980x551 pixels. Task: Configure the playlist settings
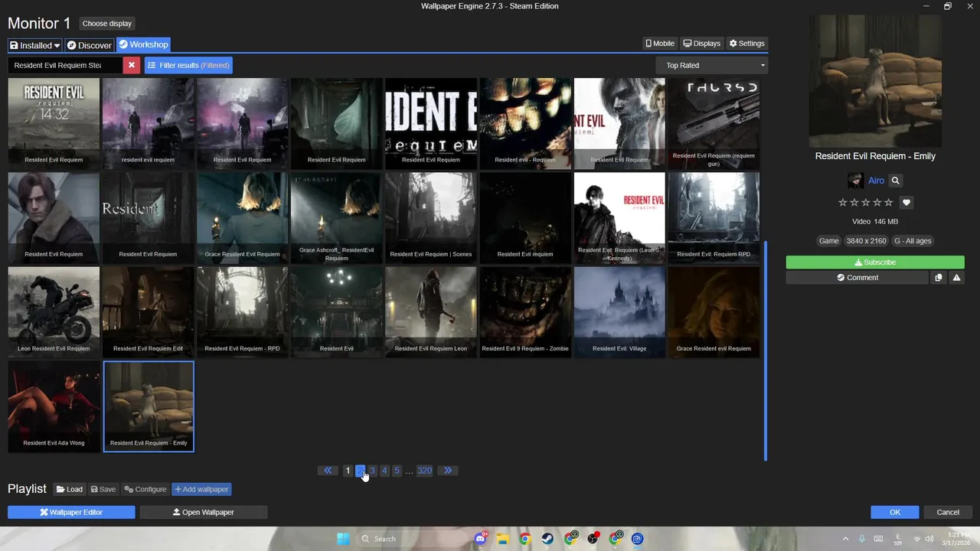[x=145, y=489]
